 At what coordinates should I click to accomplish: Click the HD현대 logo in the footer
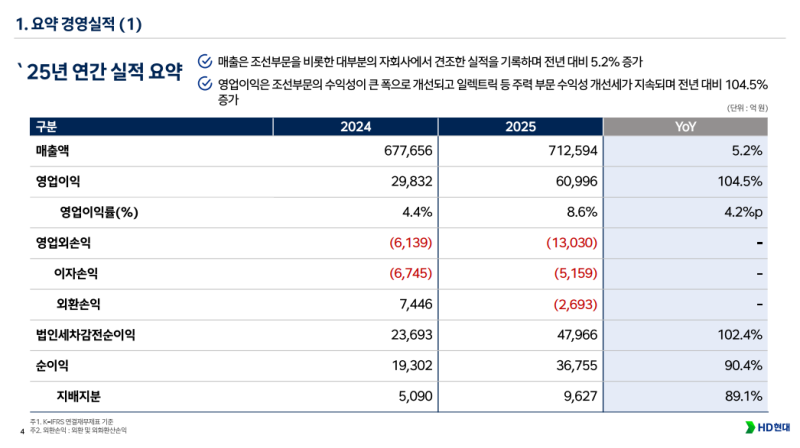(764, 428)
